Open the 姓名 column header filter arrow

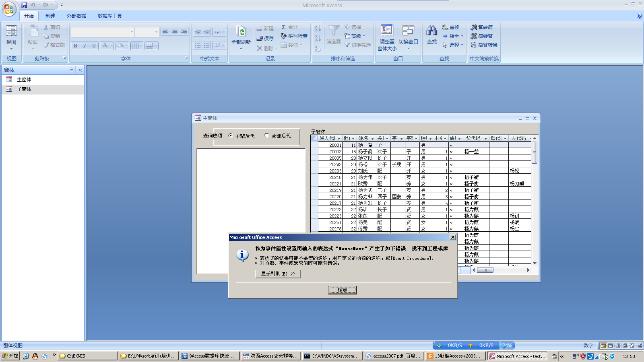[372, 139]
